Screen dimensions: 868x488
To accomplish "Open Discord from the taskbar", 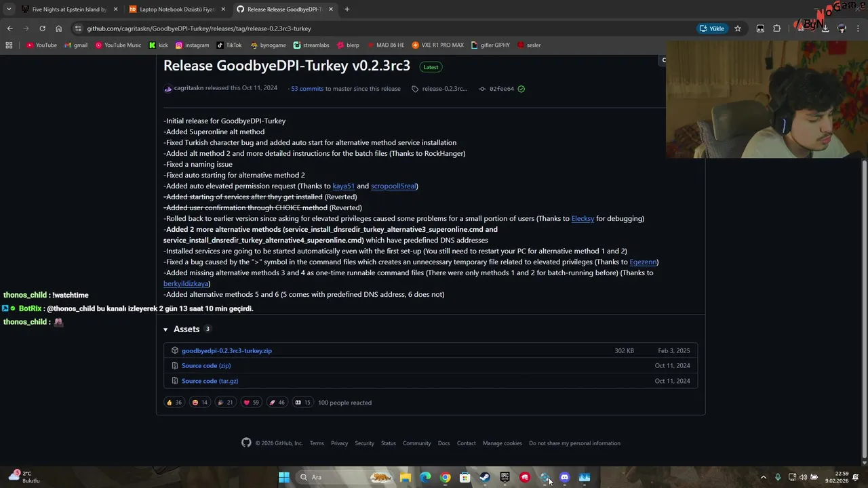I will (564, 477).
